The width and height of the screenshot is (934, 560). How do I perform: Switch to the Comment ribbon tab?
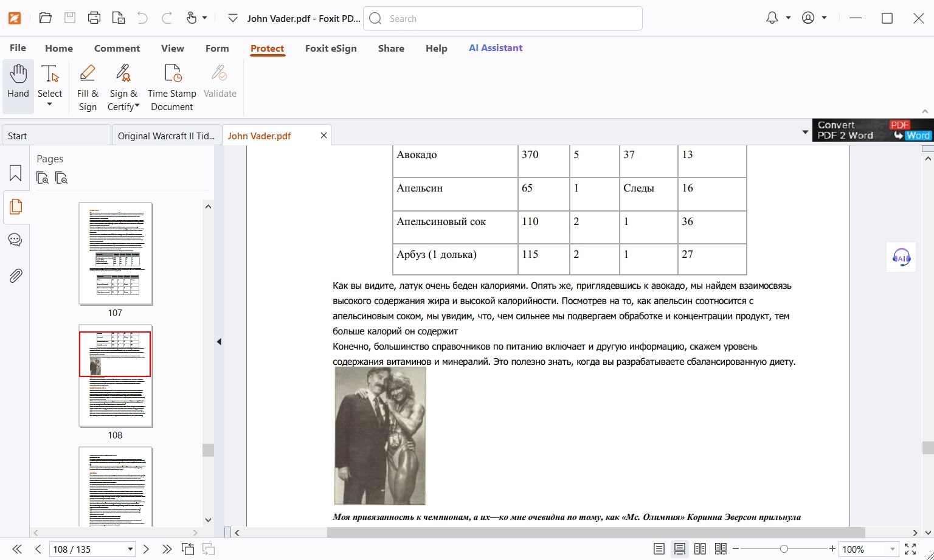117,48
